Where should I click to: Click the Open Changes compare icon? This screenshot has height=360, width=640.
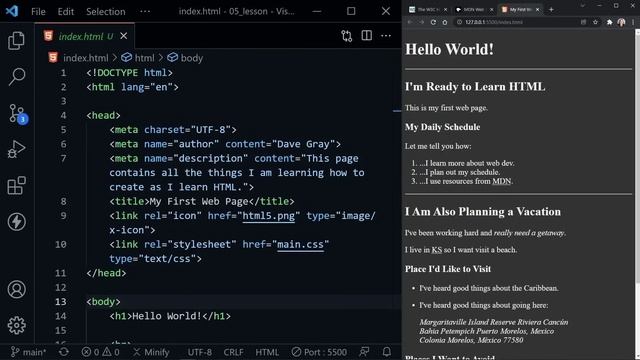(347, 36)
